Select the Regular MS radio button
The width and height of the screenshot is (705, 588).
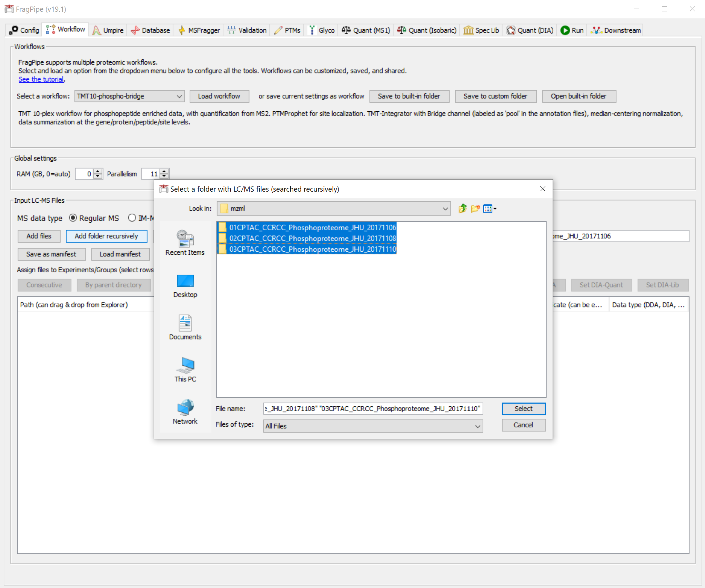pos(73,218)
